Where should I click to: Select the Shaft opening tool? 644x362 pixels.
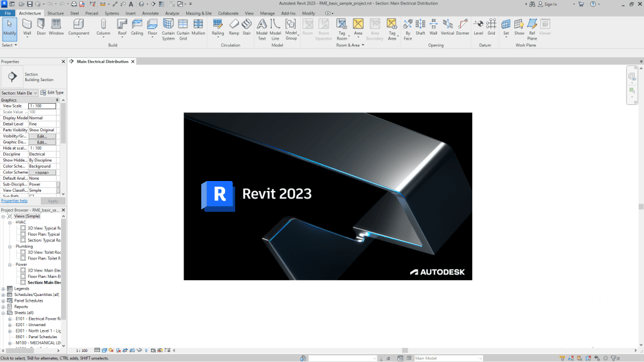click(x=420, y=28)
